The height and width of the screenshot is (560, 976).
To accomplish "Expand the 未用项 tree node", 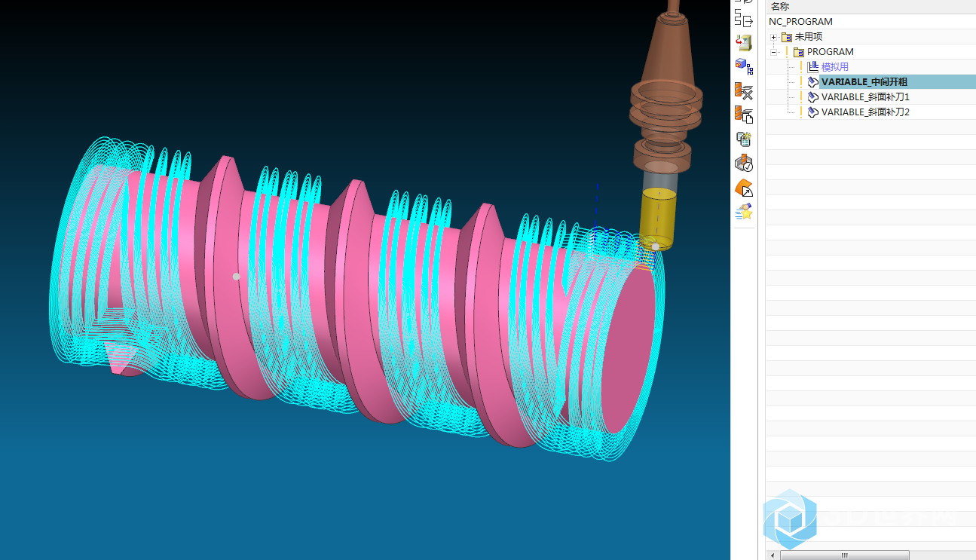I will 773,37.
